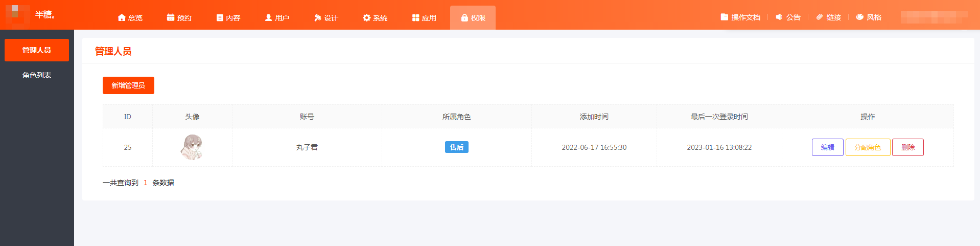The width and height of the screenshot is (980, 246).
Task: Click the 售后 role tag
Action: coord(457,147)
